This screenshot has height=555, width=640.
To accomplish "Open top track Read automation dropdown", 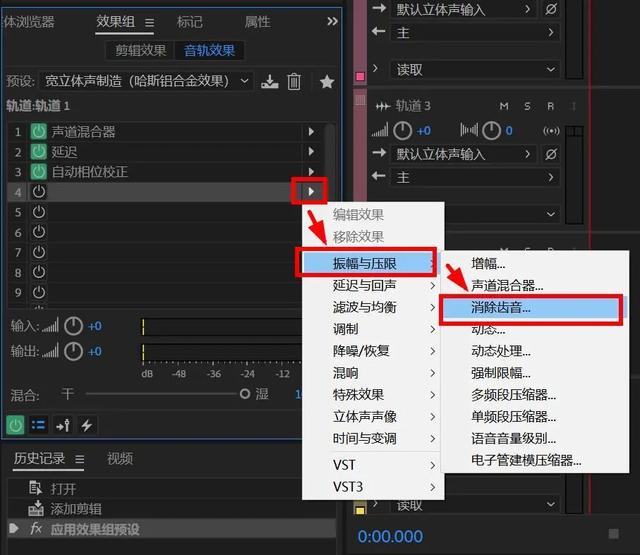I will click(x=475, y=70).
